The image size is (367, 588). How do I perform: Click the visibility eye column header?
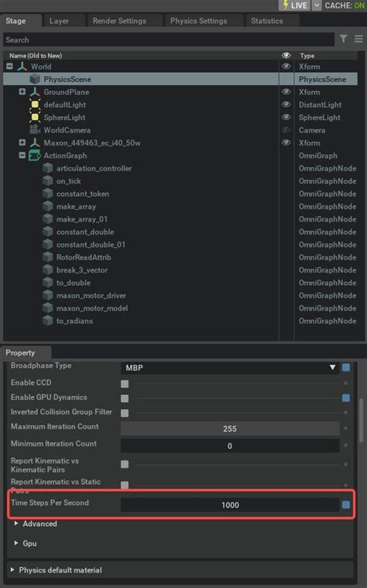point(286,56)
